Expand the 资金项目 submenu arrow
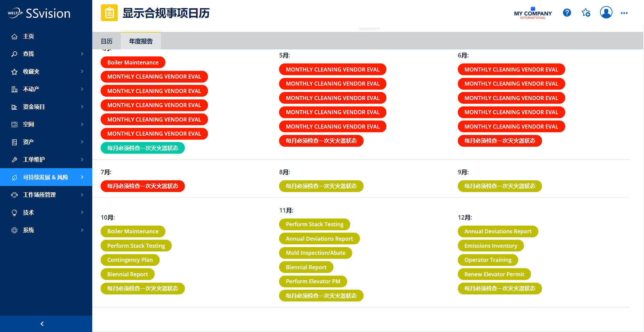The height and width of the screenshot is (332, 644). [82, 107]
